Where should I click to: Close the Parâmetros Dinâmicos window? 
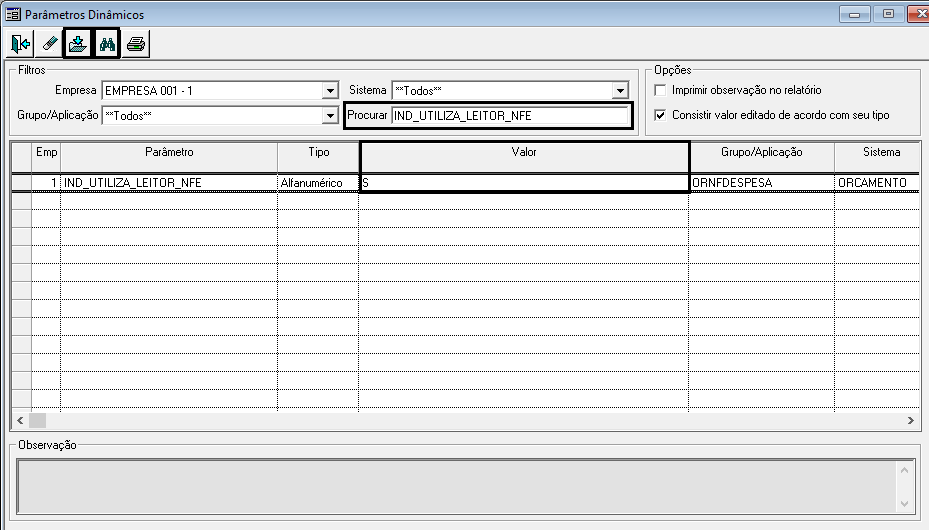pyautogui.click(x=919, y=14)
